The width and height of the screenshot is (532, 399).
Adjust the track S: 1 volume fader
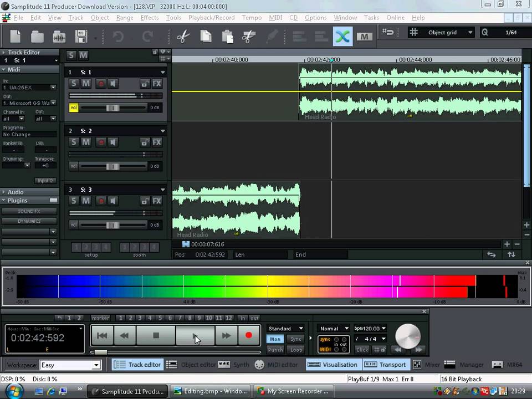pyautogui.click(x=112, y=108)
